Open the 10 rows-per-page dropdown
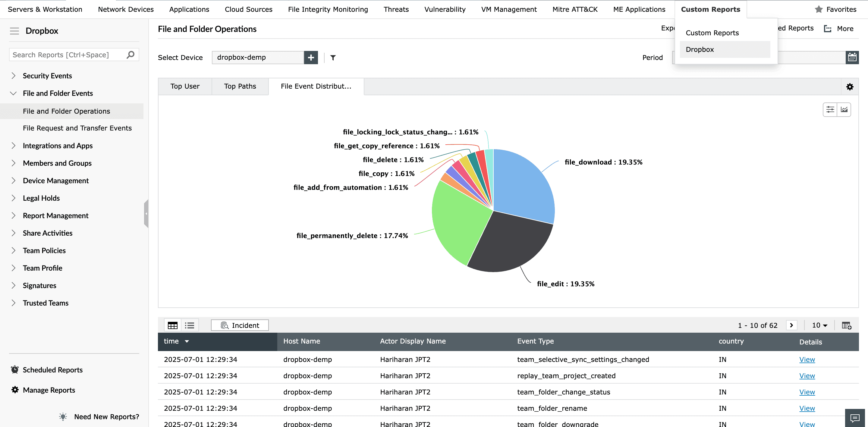The width and height of the screenshot is (868, 427). [x=819, y=325]
